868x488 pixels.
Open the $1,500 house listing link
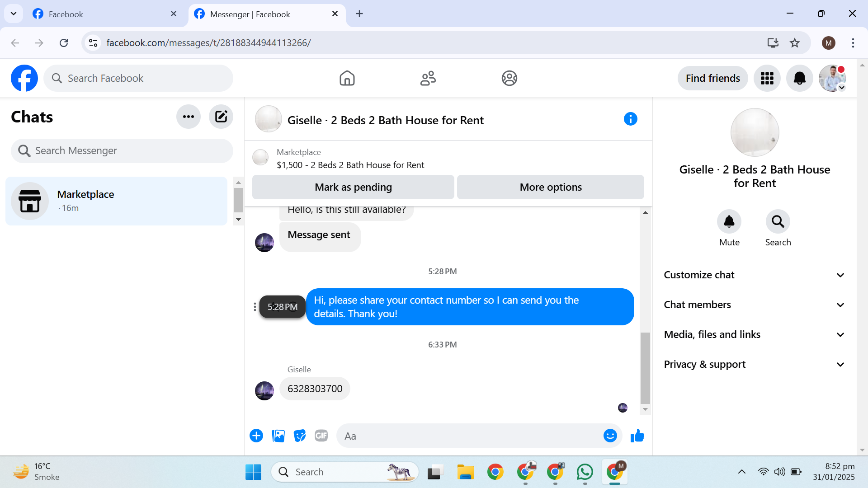click(x=350, y=165)
